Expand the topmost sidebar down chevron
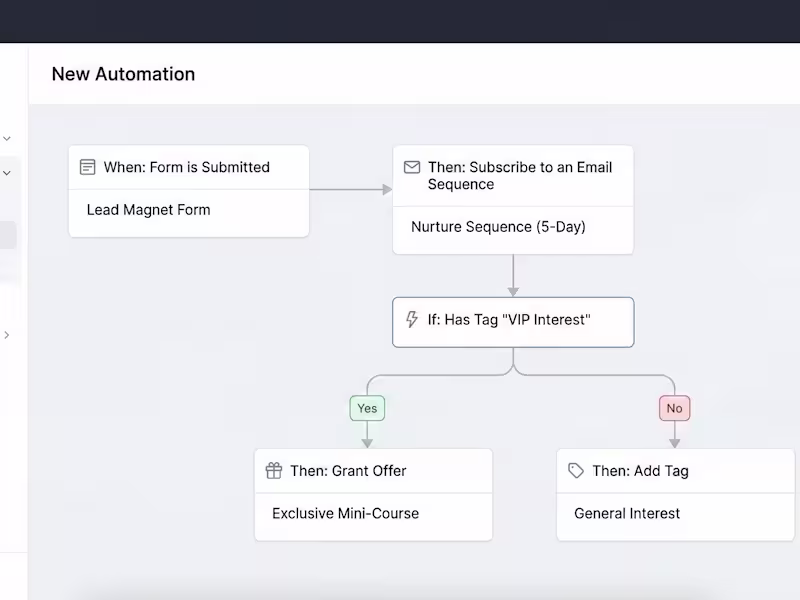This screenshot has width=800, height=600. [7, 138]
